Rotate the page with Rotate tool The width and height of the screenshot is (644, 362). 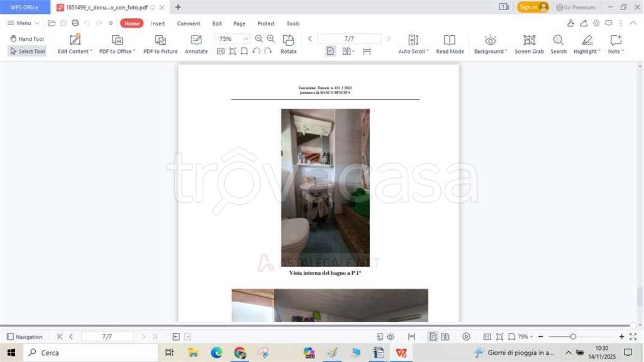tap(289, 40)
